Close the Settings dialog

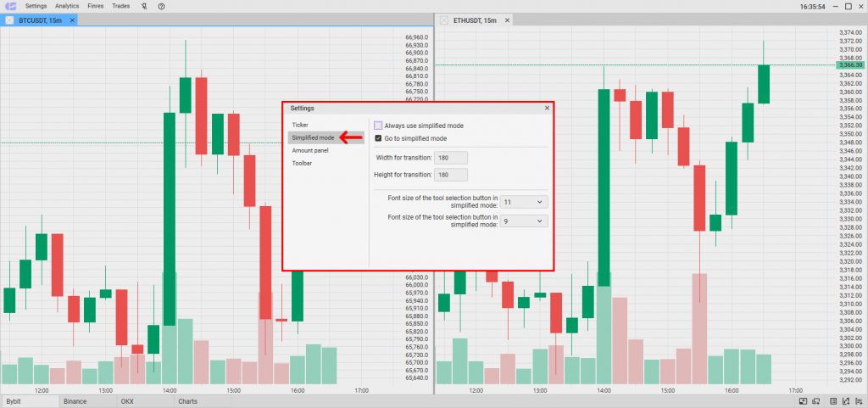[547, 108]
